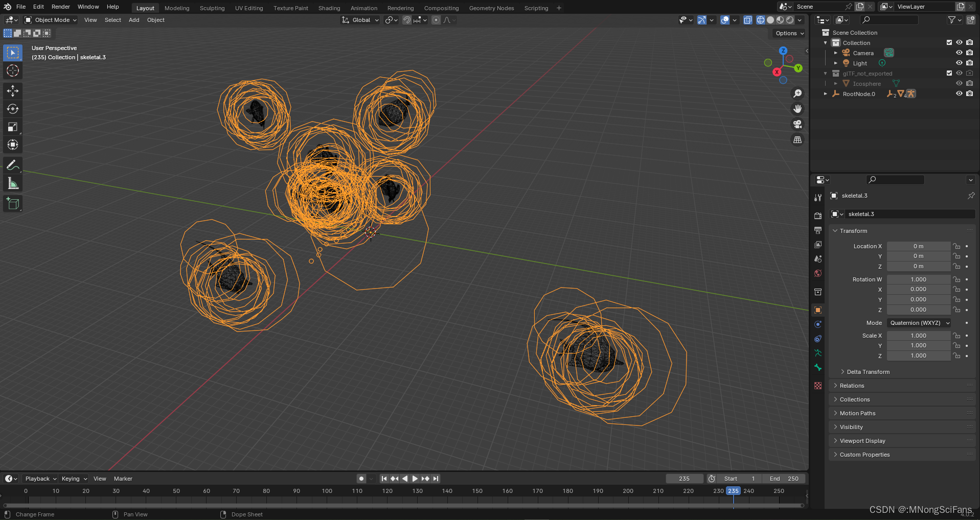
Task: Switch to the Modeling workspace tab
Action: (x=177, y=8)
